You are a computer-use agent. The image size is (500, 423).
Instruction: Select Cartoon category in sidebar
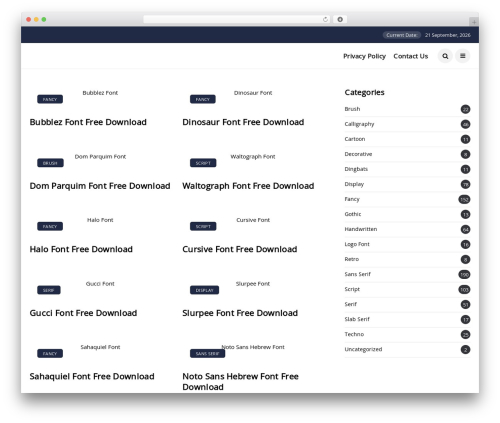(355, 139)
